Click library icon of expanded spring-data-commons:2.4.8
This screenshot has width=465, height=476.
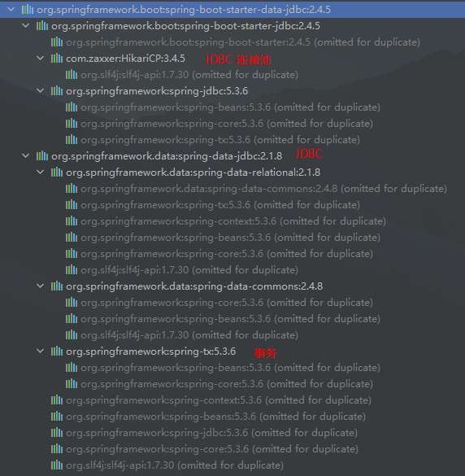pos(57,286)
